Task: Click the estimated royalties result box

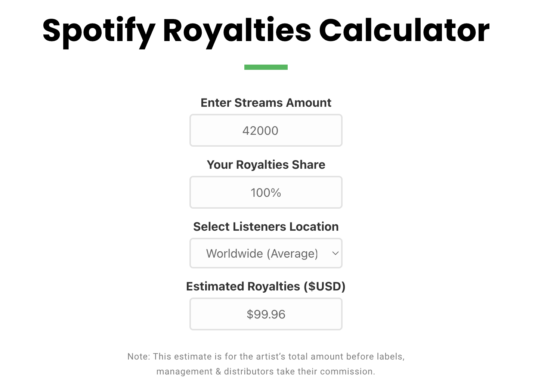Action: point(266,314)
